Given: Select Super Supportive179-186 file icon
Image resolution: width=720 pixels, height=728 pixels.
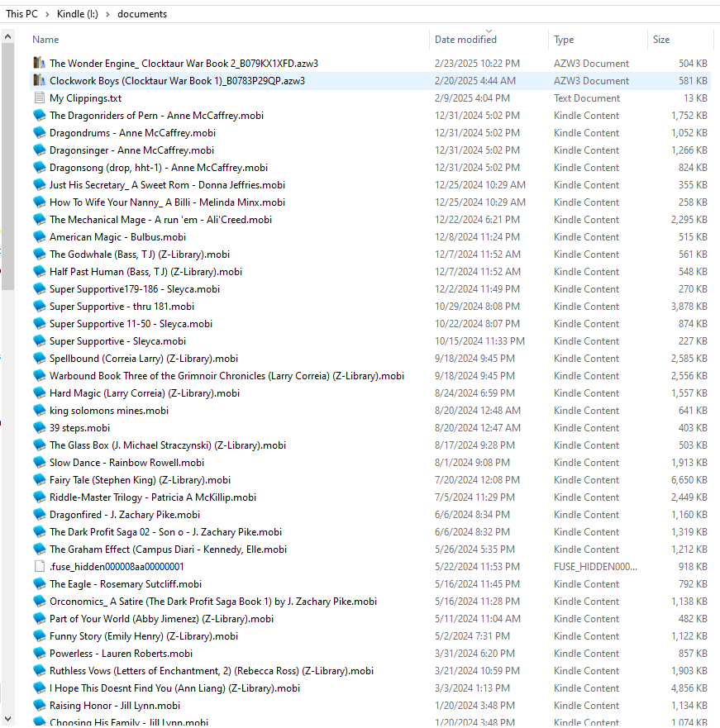Looking at the screenshot, I should point(40,288).
